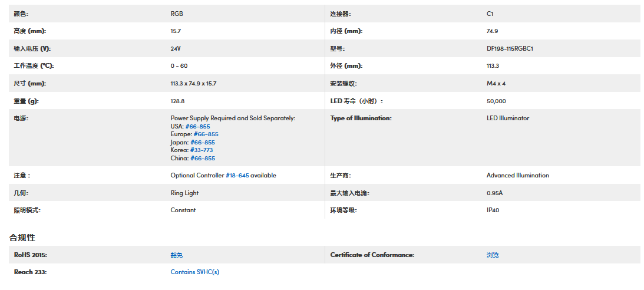Open the Japan power supply #66-855 link

coord(202,142)
